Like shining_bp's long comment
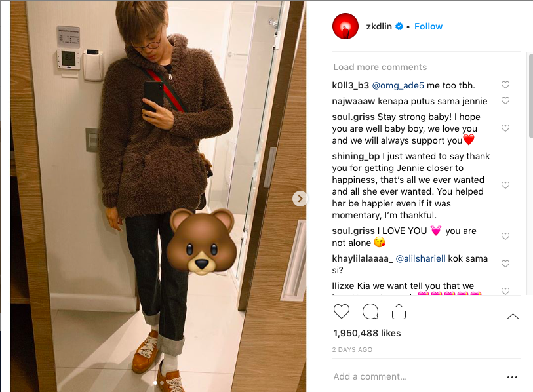Image resolution: width=533 pixels, height=392 pixels. (x=505, y=185)
